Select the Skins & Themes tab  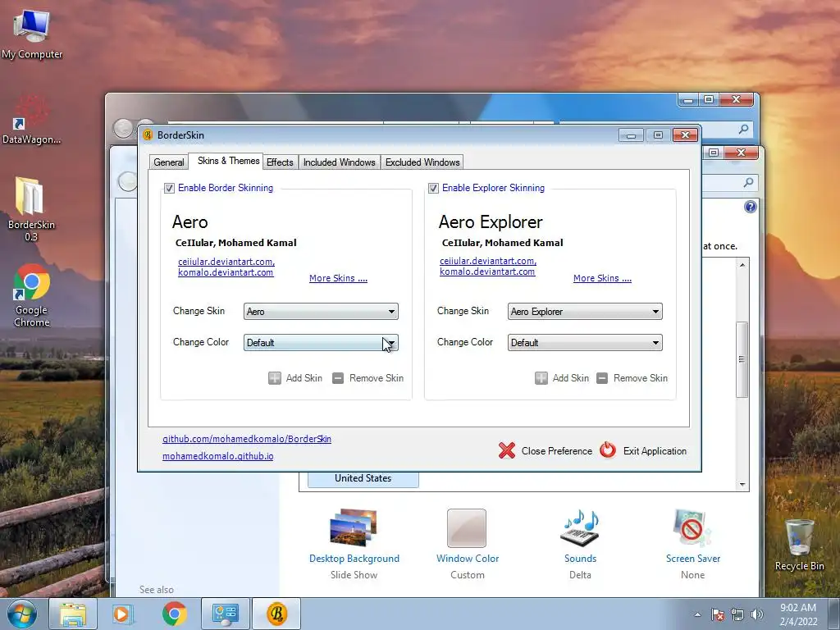point(228,161)
